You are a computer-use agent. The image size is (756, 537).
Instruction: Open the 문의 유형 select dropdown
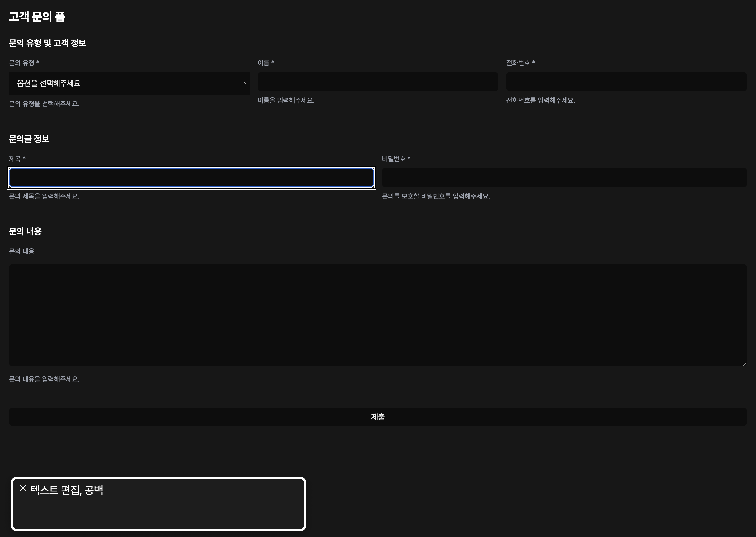coord(129,83)
